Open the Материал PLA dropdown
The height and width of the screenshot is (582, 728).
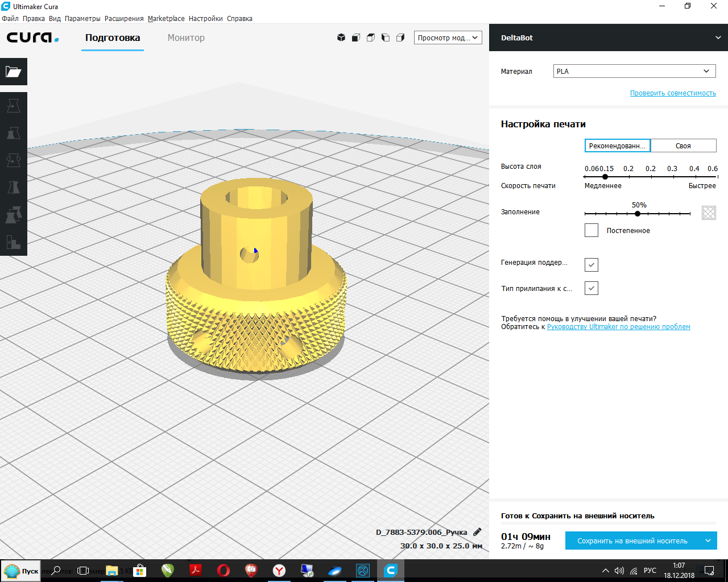pyautogui.click(x=634, y=71)
